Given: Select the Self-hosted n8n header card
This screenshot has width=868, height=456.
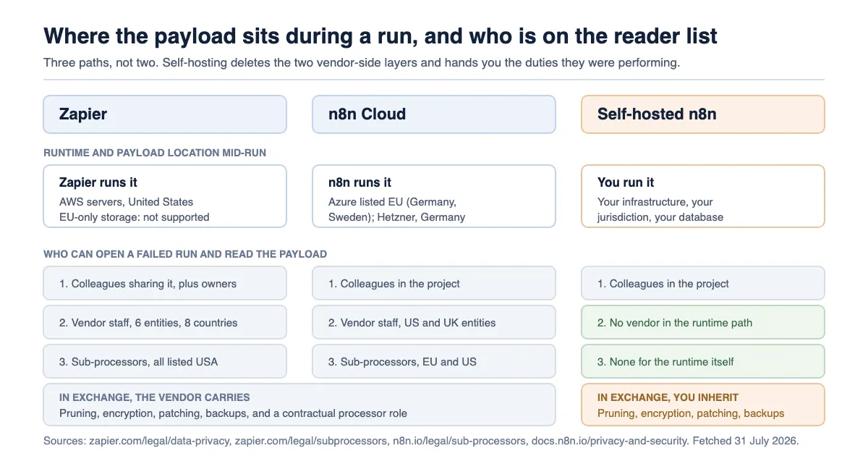Looking at the screenshot, I should point(703,114).
